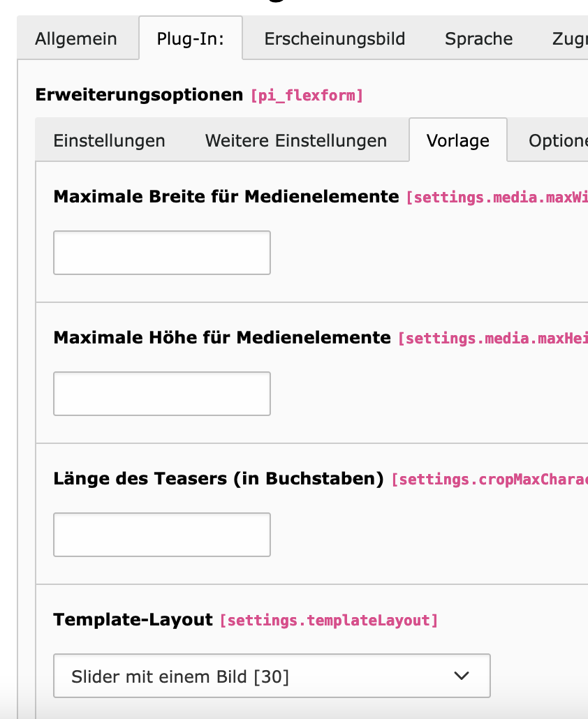Screen dimensions: 588x719
Task: Switch to the Einstellungen sub-tab
Action: pyautogui.click(x=109, y=140)
